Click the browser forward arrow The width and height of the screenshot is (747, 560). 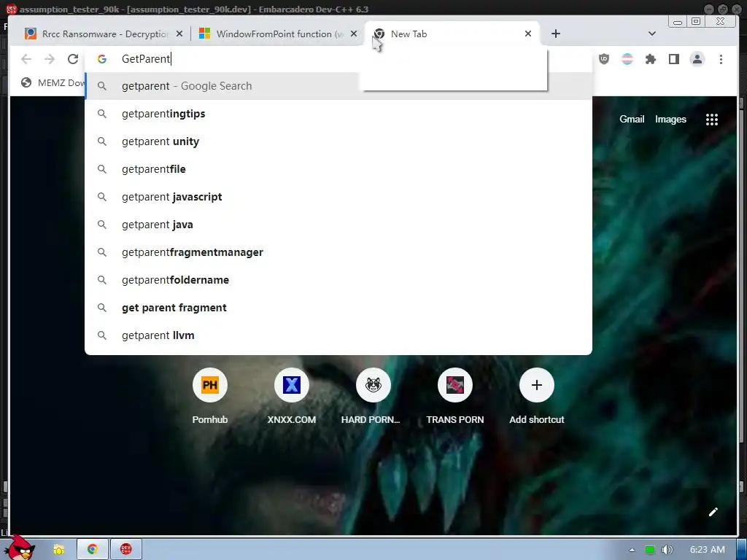coord(50,59)
